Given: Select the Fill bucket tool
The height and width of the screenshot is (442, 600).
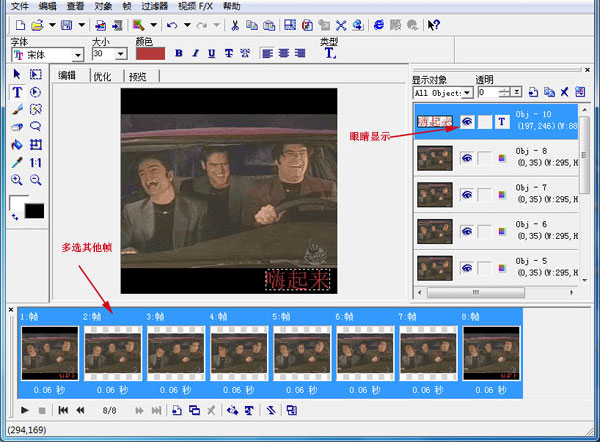Looking at the screenshot, I should coord(17,145).
